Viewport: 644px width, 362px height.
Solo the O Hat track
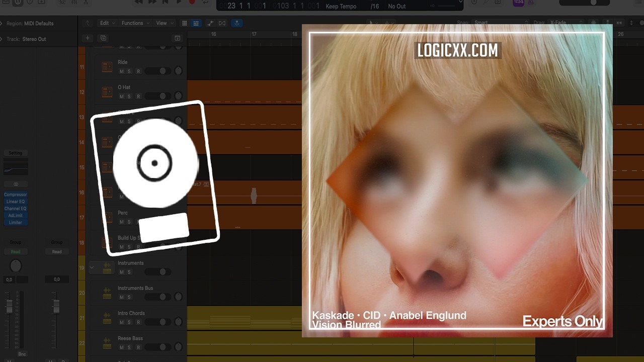pos(129,97)
